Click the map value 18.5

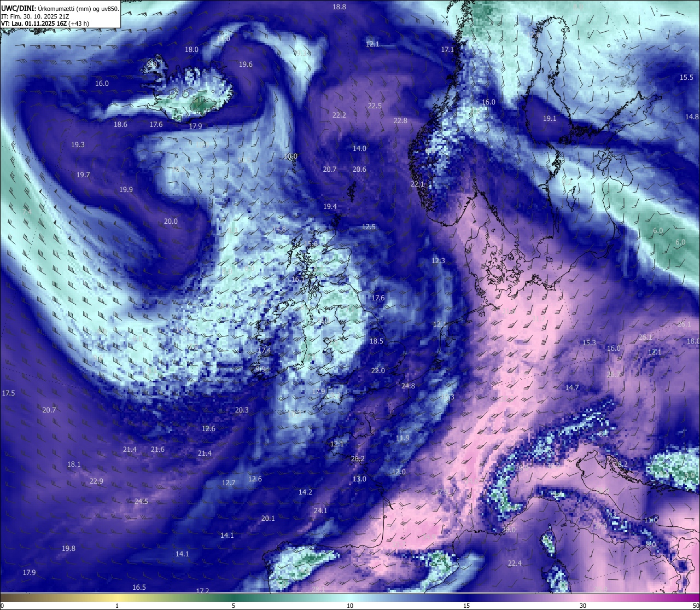coord(376,341)
